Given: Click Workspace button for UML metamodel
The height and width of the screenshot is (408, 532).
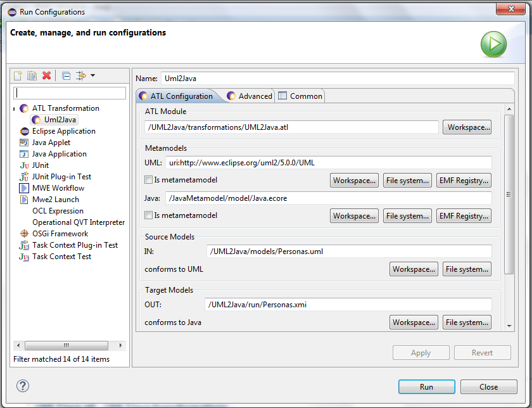Looking at the screenshot, I should pyautogui.click(x=354, y=181).
